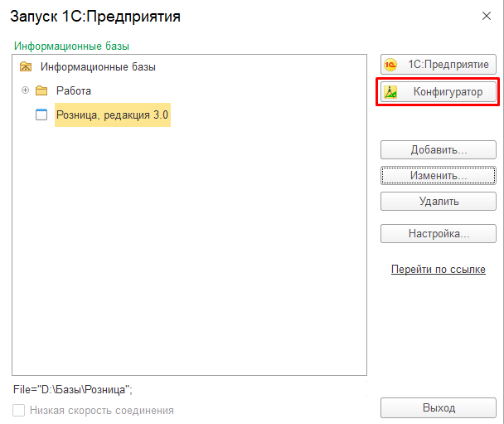Follow the Перейти по ссылке link

[x=439, y=270]
